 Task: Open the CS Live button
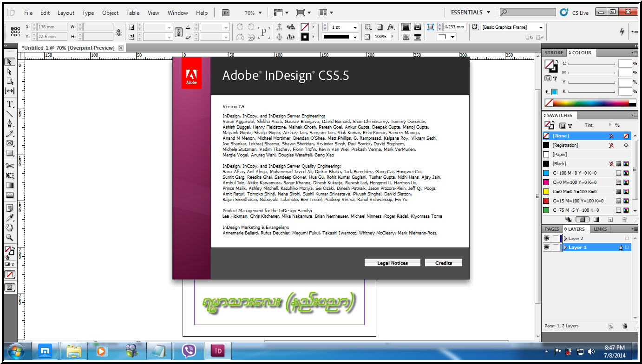(574, 13)
